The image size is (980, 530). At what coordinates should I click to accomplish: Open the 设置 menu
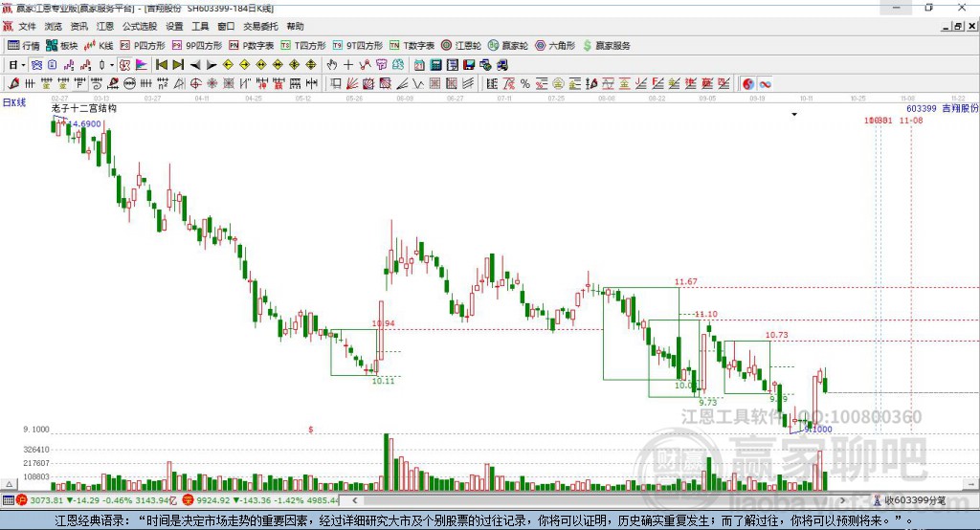(174, 26)
